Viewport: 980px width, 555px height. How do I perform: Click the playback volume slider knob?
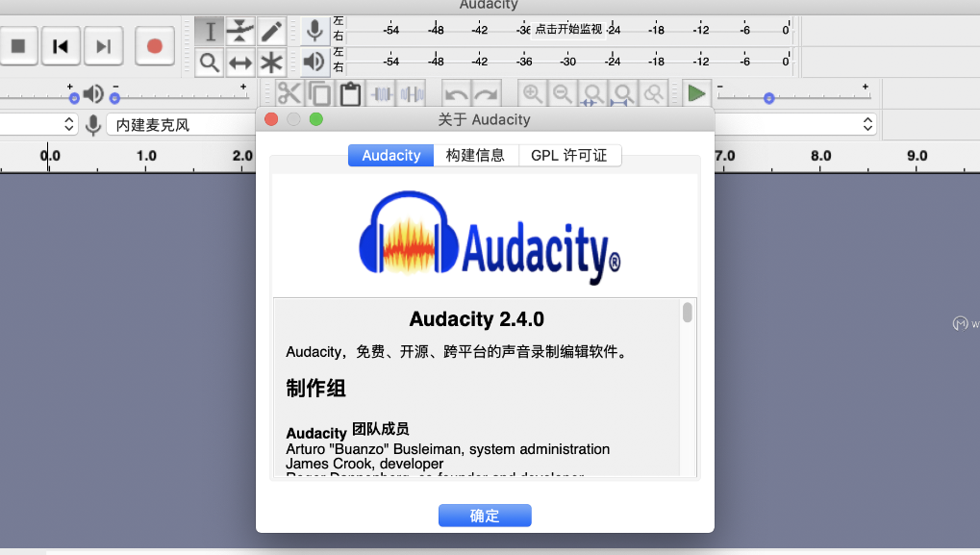coord(114,98)
